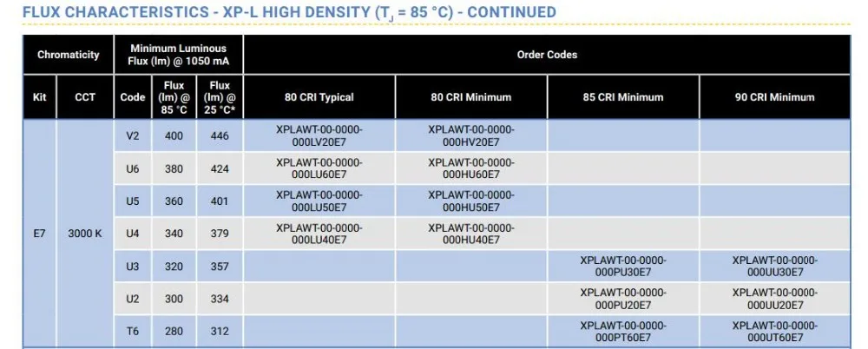
Task: Select flux value '360' in U5 row
Action: click(x=174, y=201)
